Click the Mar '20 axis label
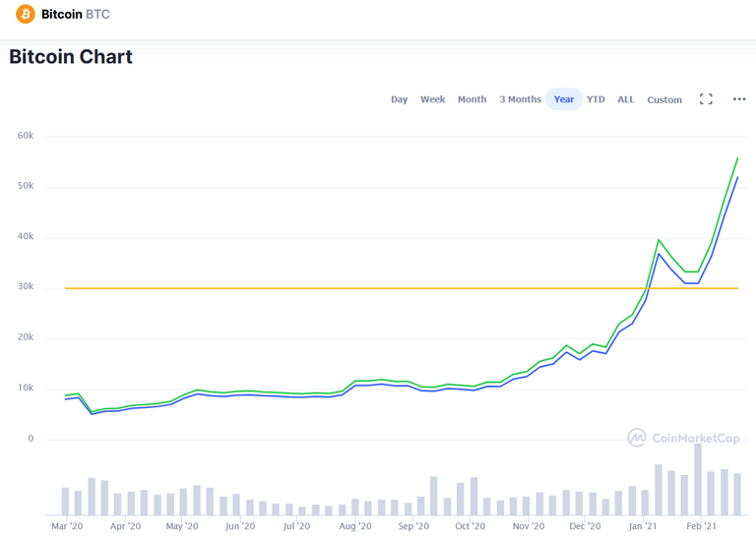The width and height of the screenshot is (756, 540). tap(67, 526)
